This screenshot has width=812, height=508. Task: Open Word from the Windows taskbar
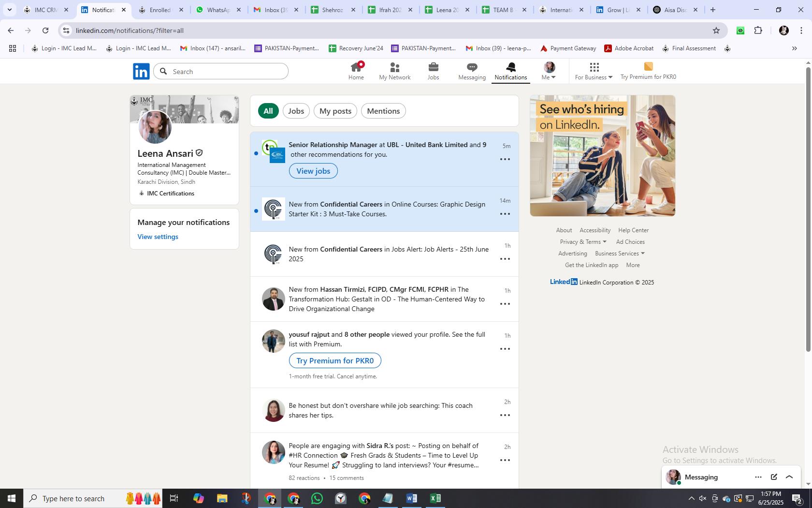pyautogui.click(x=411, y=498)
